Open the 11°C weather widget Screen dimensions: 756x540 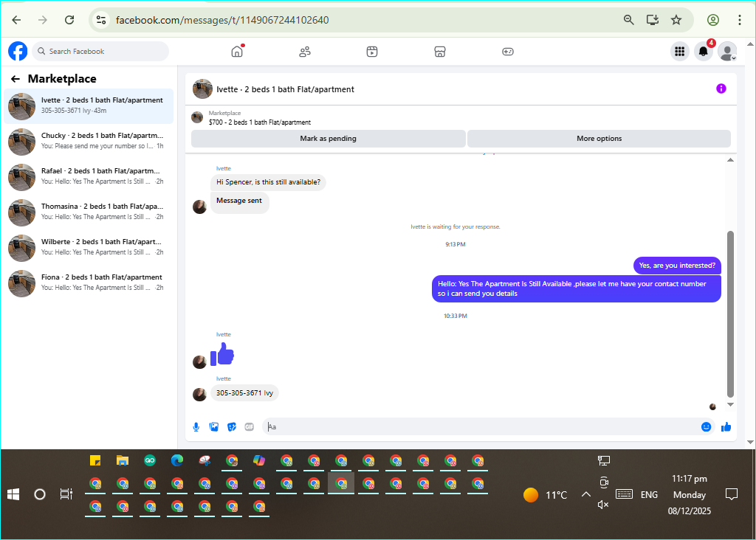tap(546, 495)
